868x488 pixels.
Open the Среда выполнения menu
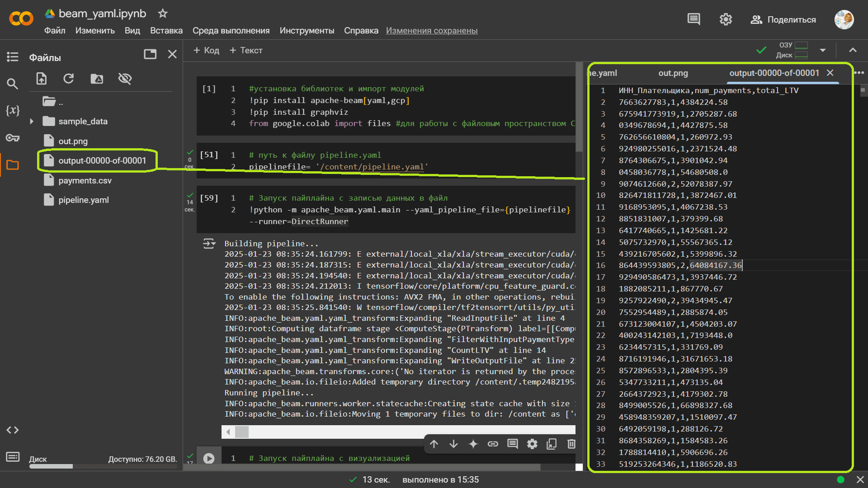click(x=231, y=30)
